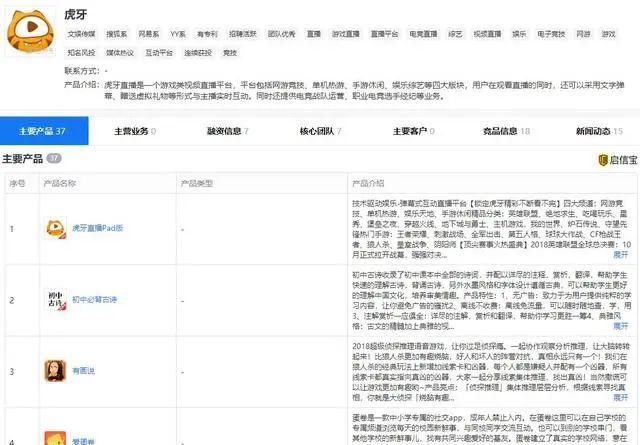The height and width of the screenshot is (445, 640).
Task: Expand the 有面说 description with 展开
Action: [620, 397]
